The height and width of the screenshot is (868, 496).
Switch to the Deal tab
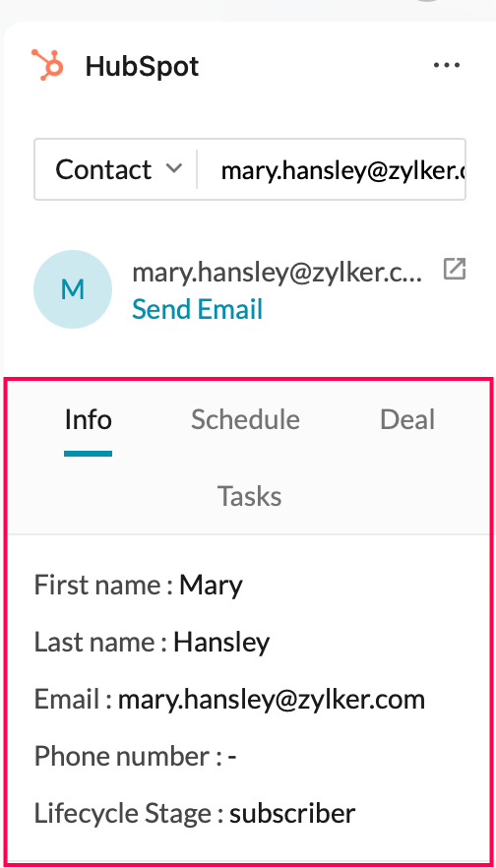[407, 419]
